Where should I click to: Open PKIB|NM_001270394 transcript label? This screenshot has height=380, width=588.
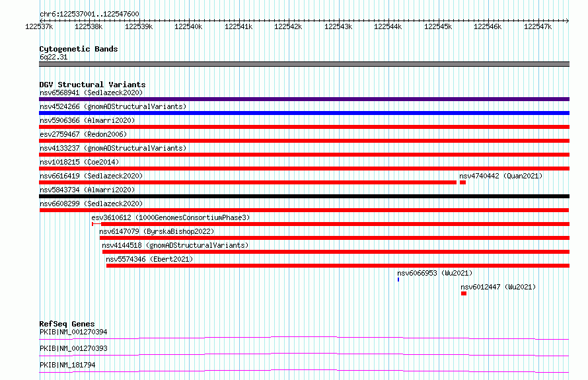tap(73, 332)
